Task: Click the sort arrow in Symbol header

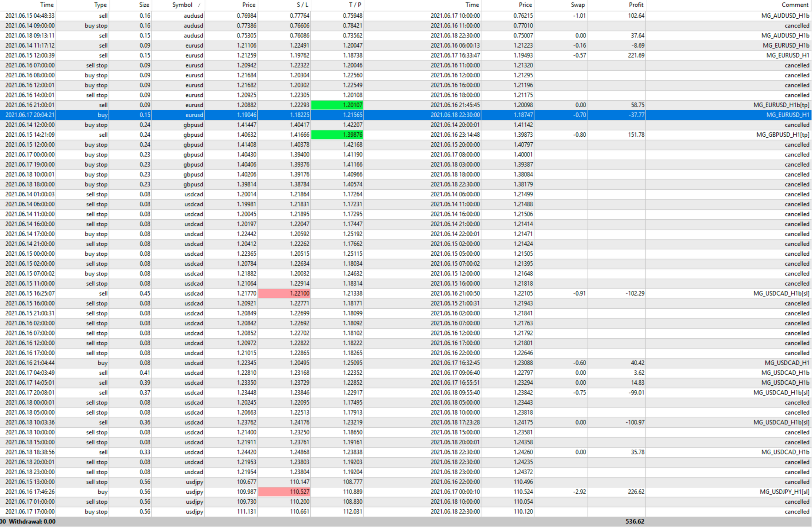Action: click(199, 5)
